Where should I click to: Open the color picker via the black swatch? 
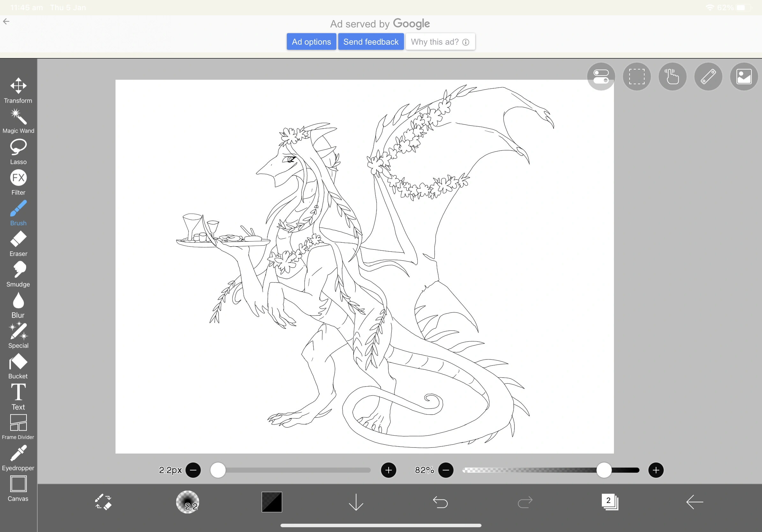click(x=272, y=502)
